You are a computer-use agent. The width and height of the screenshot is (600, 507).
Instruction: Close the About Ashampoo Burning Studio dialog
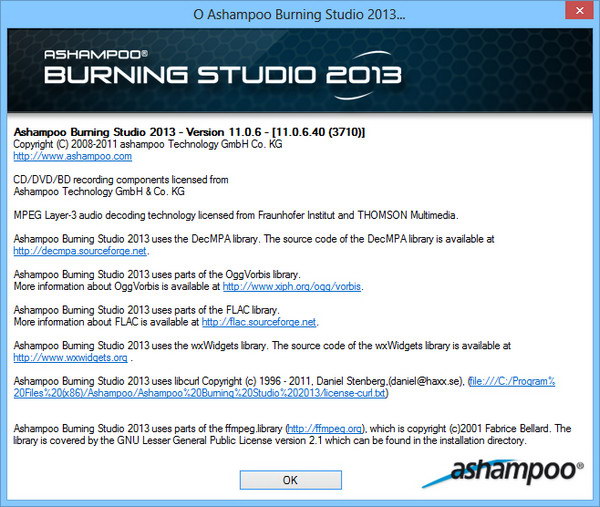tap(579, 10)
